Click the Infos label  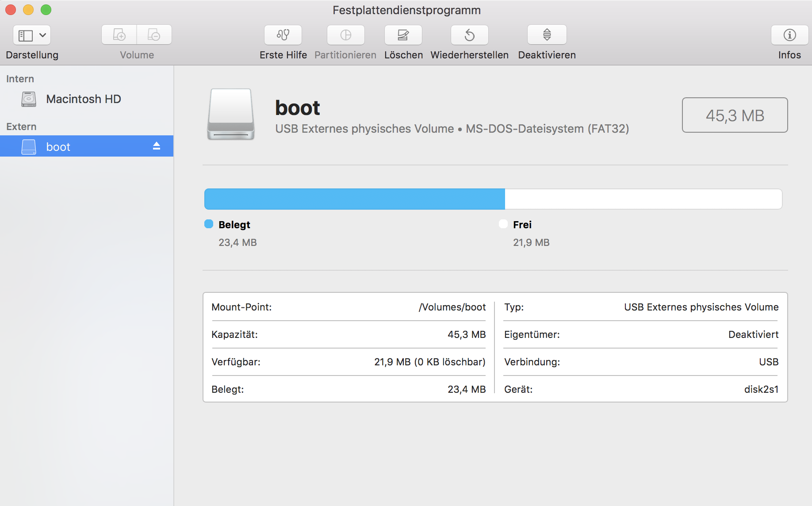[790, 55]
